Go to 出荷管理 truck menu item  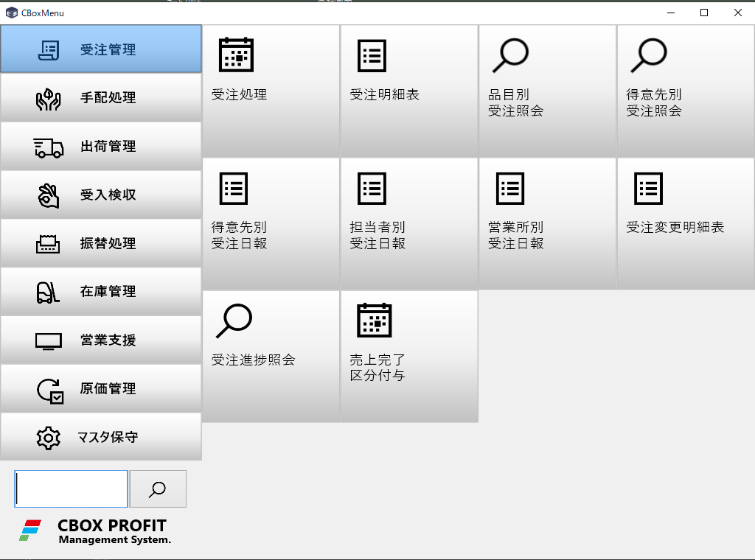pos(101,147)
